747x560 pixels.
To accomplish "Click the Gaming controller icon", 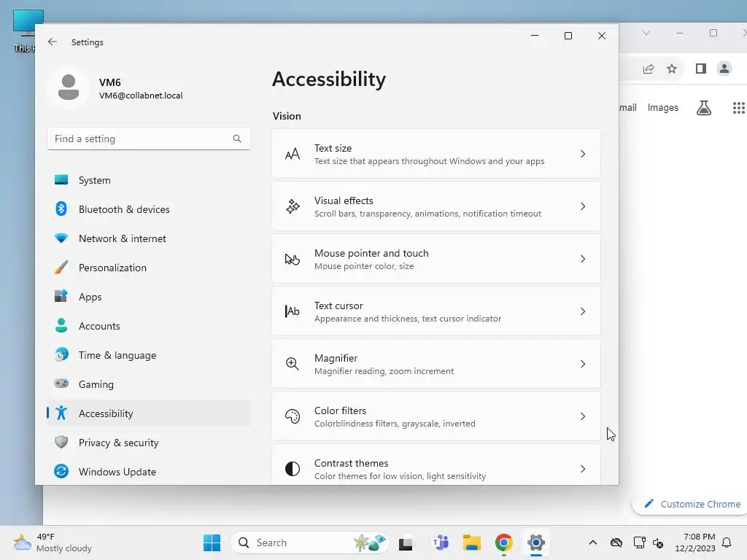I will coord(61,384).
